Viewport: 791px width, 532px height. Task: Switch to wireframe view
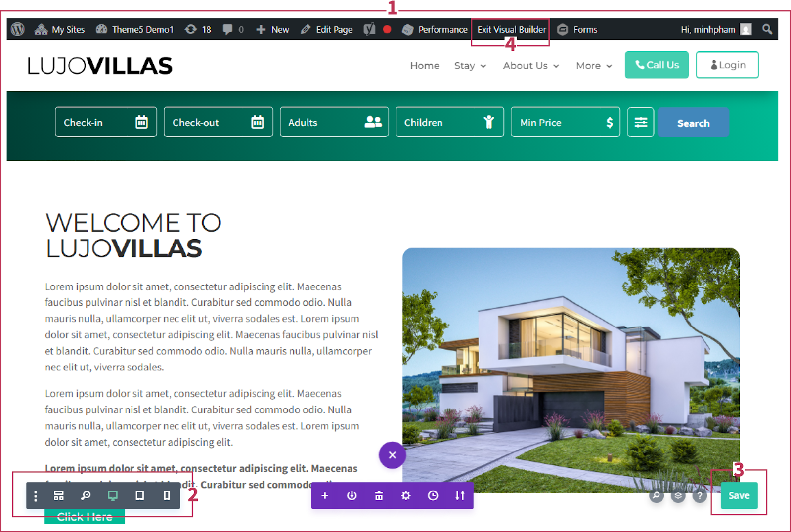[59, 495]
